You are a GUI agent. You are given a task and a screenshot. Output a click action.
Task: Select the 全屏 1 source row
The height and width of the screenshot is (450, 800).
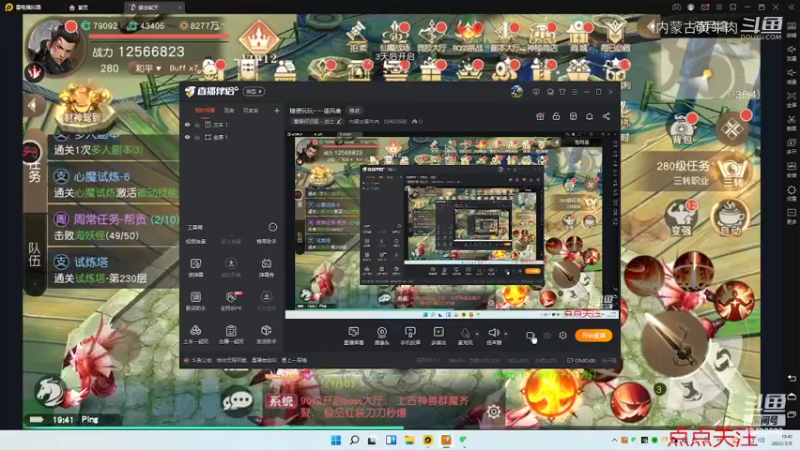pyautogui.click(x=231, y=137)
